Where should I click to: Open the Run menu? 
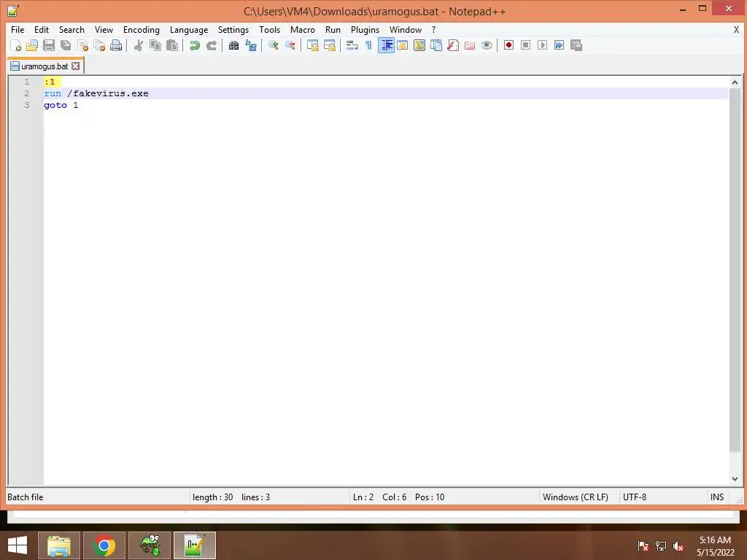[x=333, y=29]
